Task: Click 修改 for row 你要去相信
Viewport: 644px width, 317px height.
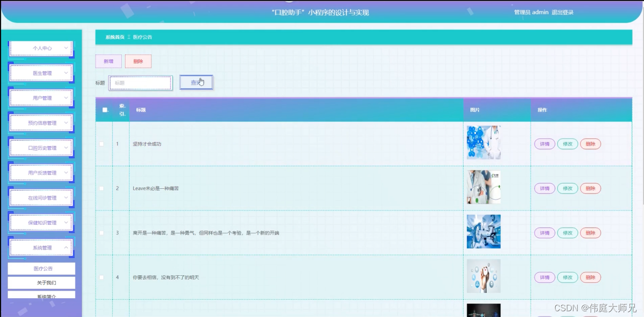Action: click(x=568, y=277)
